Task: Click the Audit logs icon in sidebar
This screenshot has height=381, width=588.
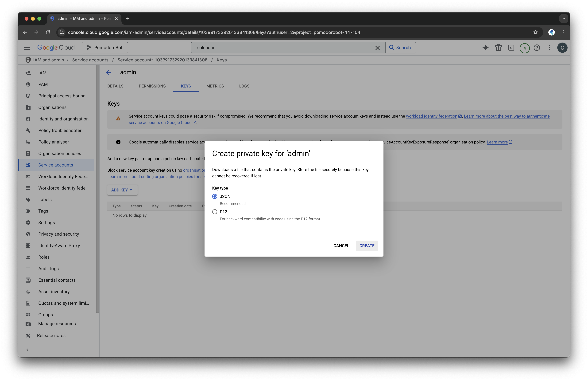Action: click(28, 269)
